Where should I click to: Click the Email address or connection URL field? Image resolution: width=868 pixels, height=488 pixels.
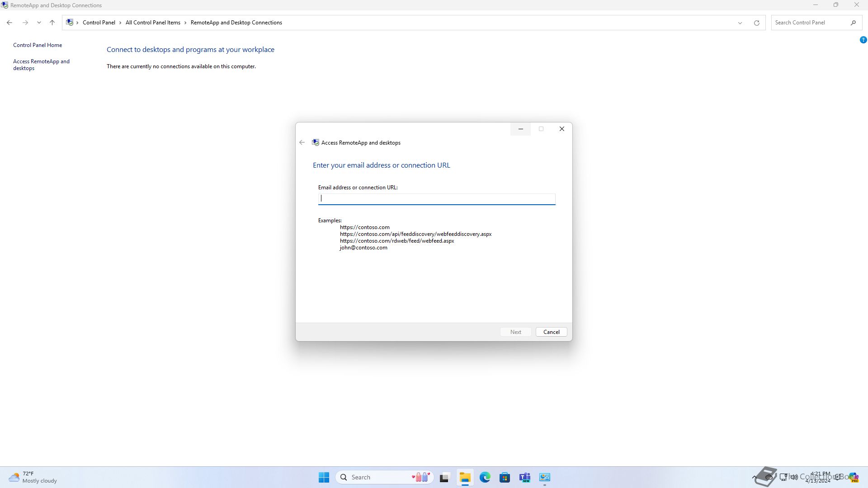(x=437, y=199)
